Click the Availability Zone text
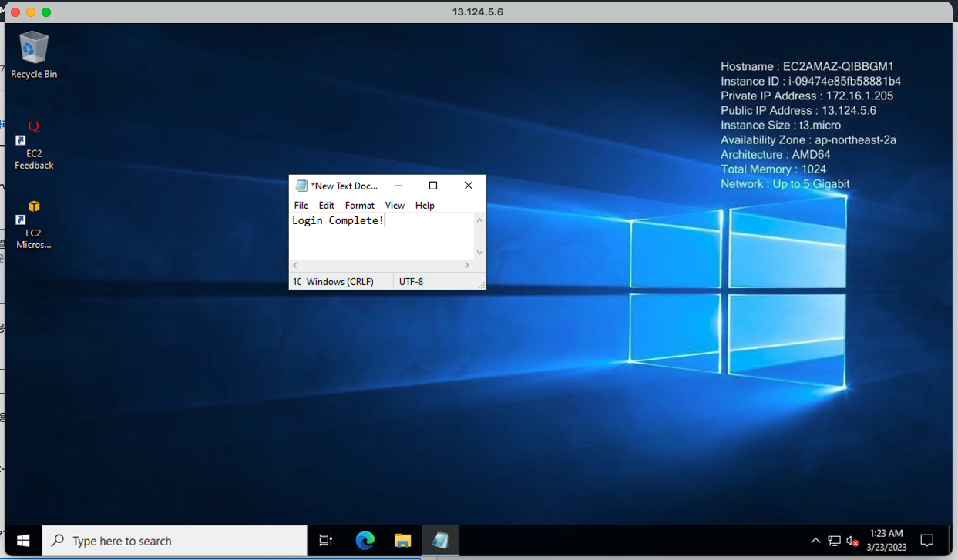This screenshot has width=958, height=560. [808, 139]
